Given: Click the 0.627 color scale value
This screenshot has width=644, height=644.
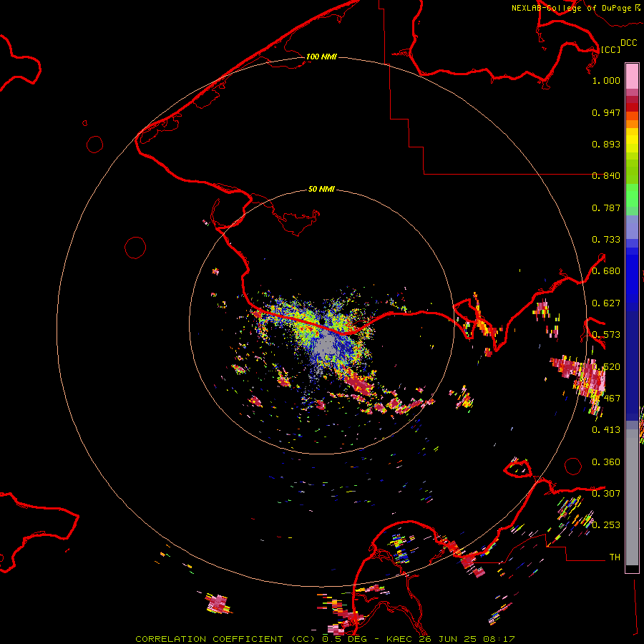Looking at the screenshot, I should [x=606, y=303].
